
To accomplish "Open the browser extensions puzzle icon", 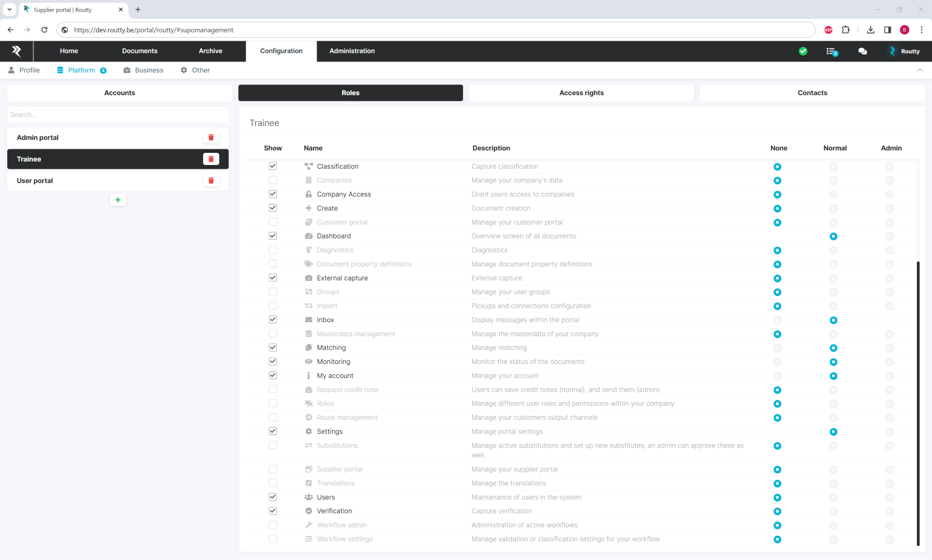I will (x=846, y=30).
